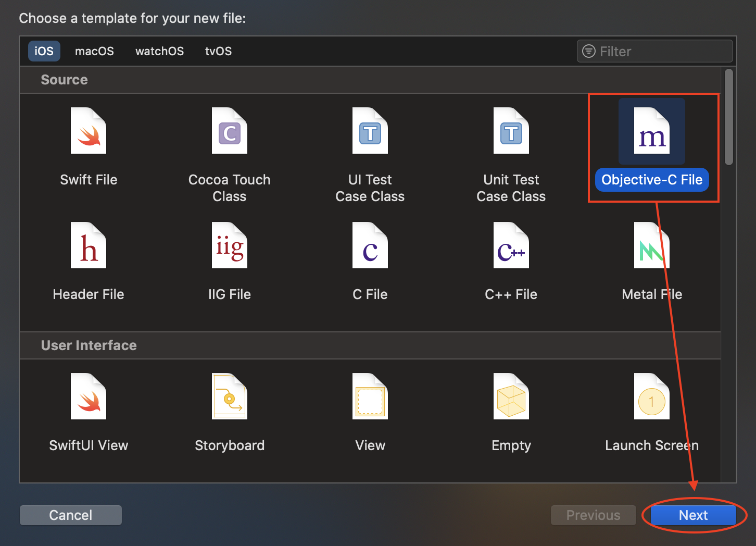Choose the Metal File template icon

coord(652,245)
